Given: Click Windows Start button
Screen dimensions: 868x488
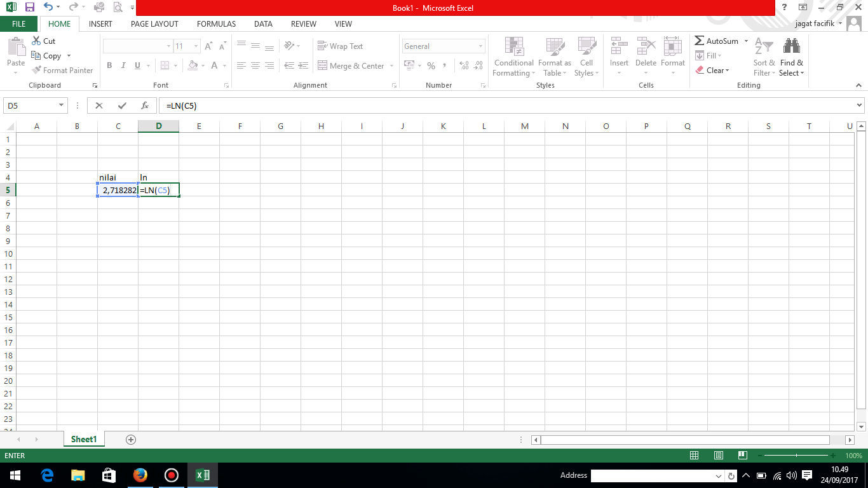Looking at the screenshot, I should (15, 475).
